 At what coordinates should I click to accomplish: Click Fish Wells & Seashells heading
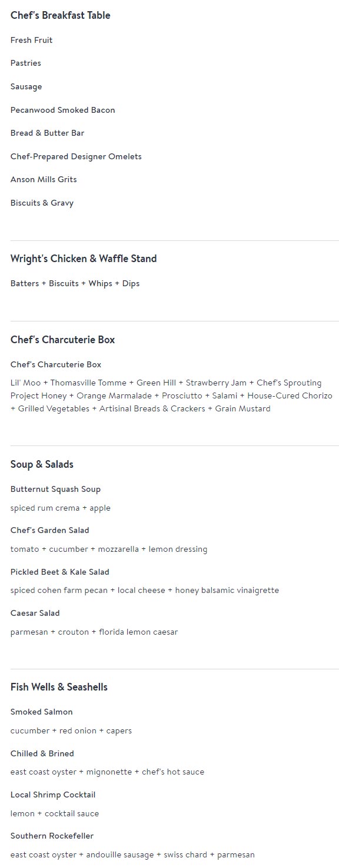(59, 687)
